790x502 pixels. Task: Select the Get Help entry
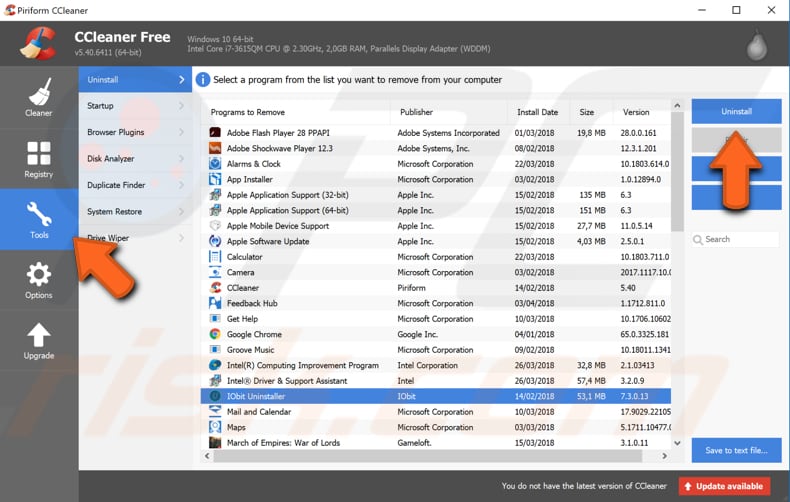pyautogui.click(x=436, y=319)
